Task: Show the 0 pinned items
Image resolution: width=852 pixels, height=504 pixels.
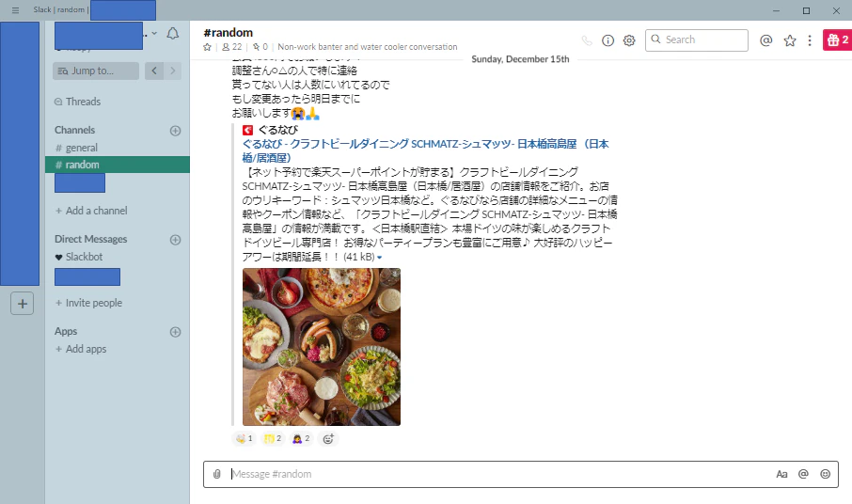Action: point(260,47)
